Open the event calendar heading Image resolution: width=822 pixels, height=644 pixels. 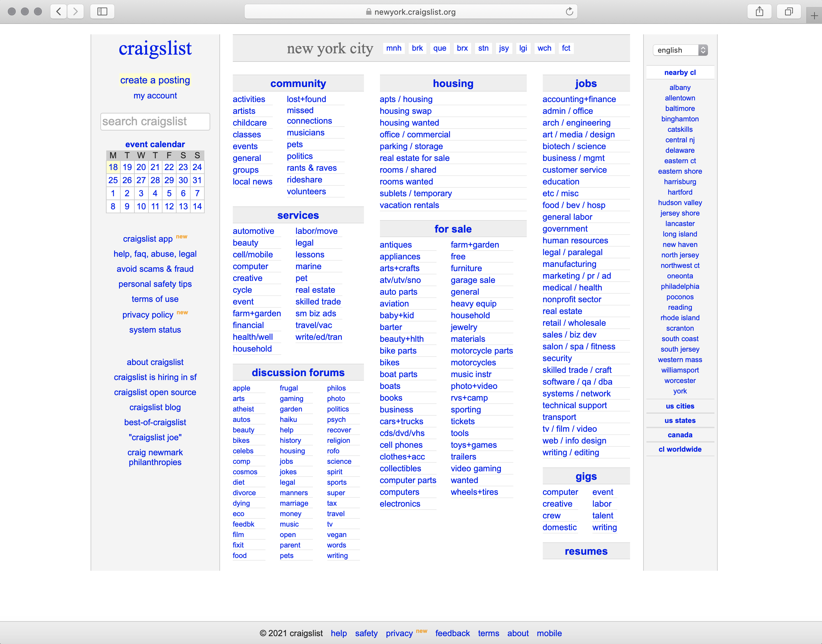pos(155,144)
